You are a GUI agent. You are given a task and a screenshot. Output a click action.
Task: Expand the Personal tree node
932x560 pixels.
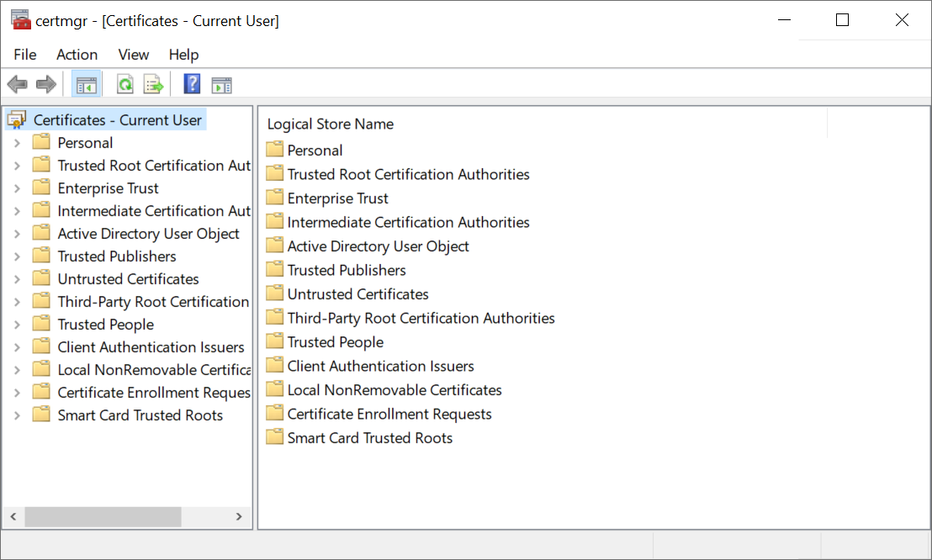click(17, 143)
